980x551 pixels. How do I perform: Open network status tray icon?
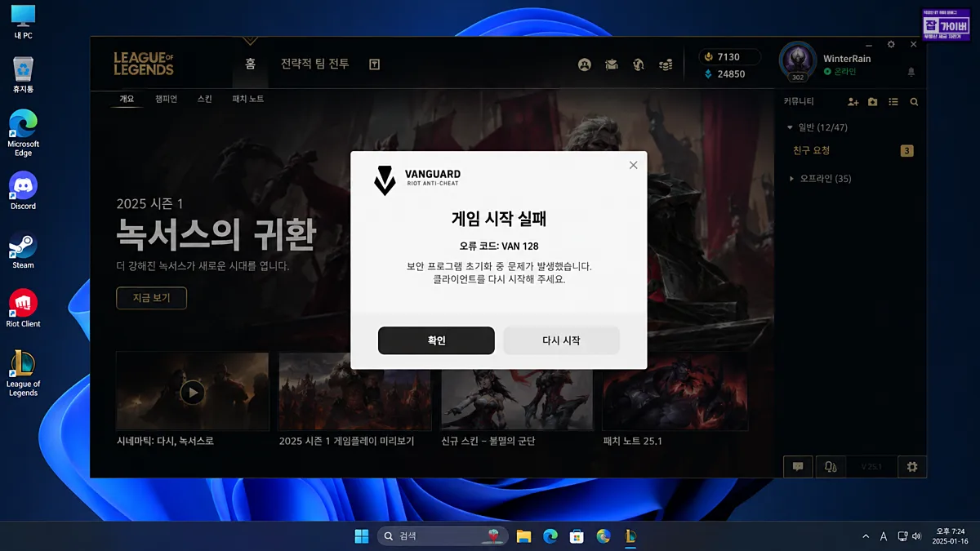902,536
